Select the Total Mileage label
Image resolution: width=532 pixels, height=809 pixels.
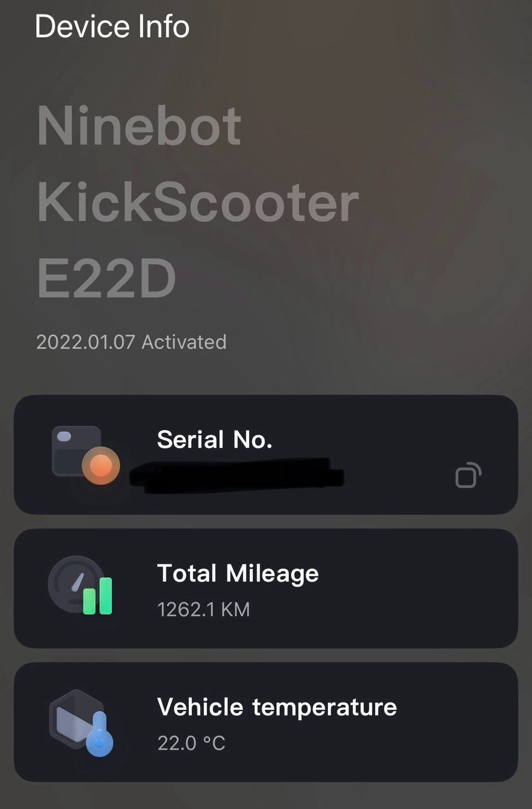[238, 573]
